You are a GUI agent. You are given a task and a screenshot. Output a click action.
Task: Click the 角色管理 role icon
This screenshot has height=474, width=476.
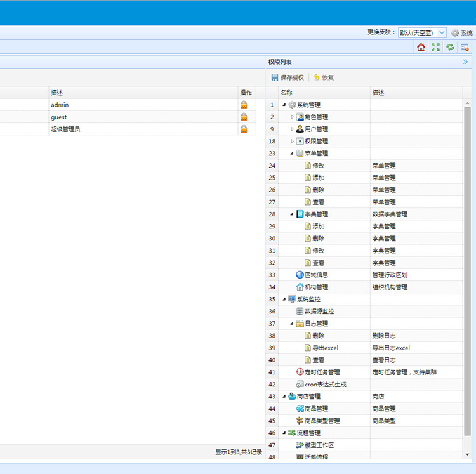(300, 117)
